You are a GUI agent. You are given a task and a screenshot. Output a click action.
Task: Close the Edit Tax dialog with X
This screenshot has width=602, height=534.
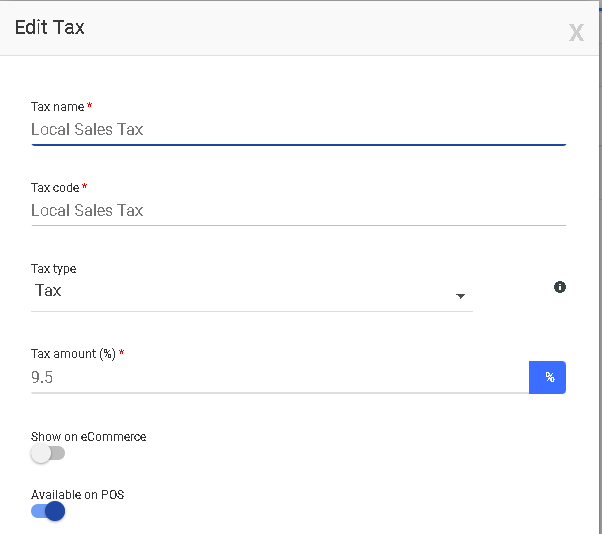[x=576, y=33]
